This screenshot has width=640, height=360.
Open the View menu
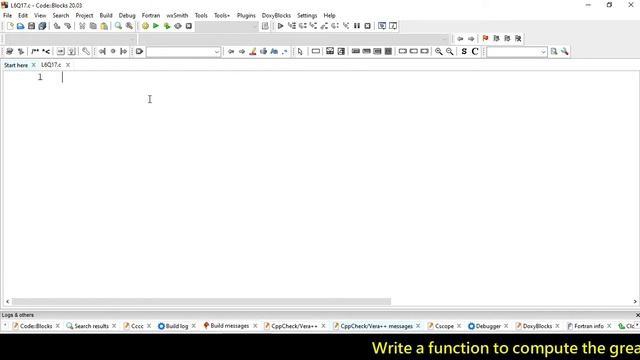pos(40,16)
